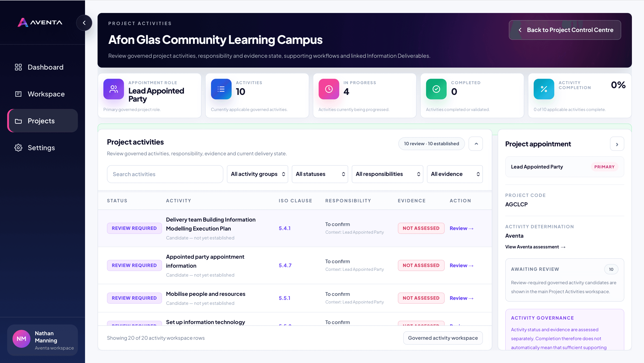Screen dimensions: 644x363
Task: Open Settings in the sidebar
Action: click(43, 148)
